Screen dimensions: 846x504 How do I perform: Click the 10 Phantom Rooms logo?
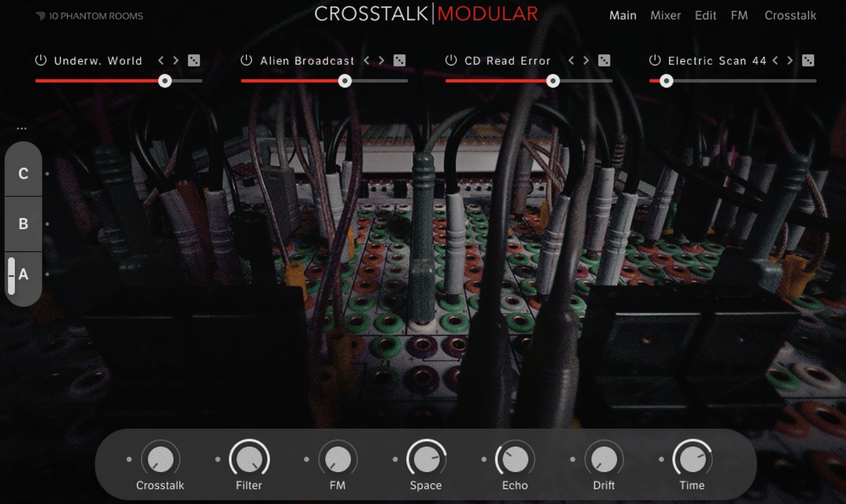point(89,15)
